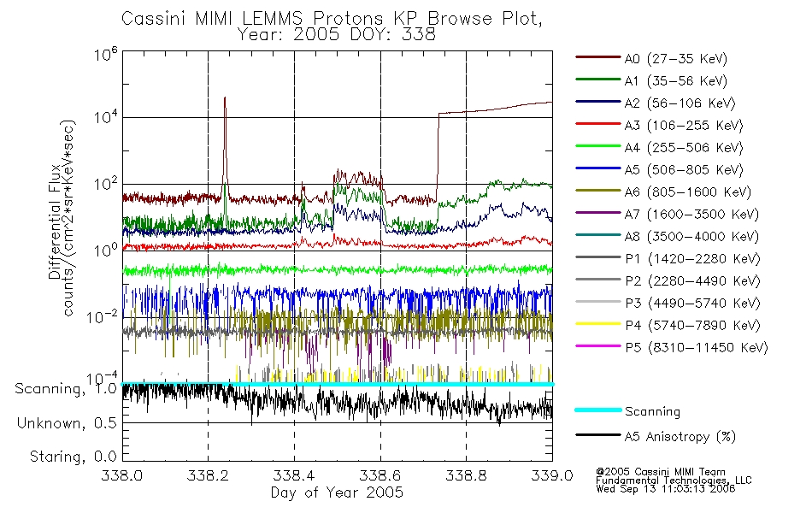Viewport: 812px width, 513px height.
Task: Click the black A5 Anisotropy legend swatch
Action: [598, 434]
